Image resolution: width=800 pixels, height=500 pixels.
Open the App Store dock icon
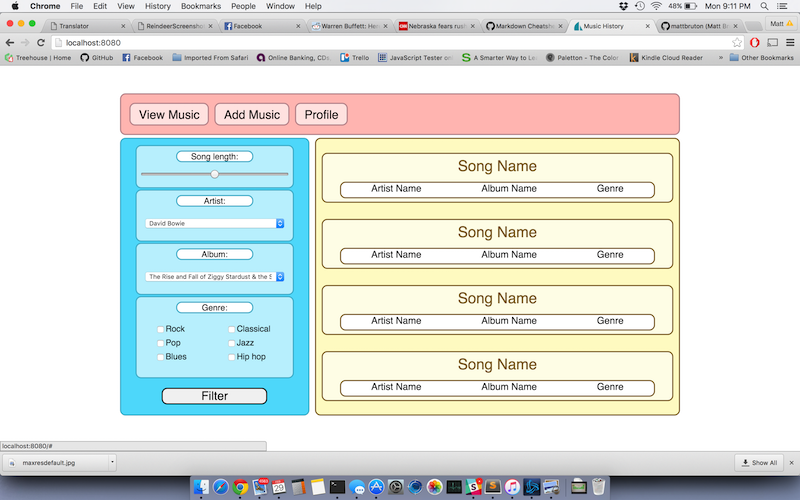point(376,487)
